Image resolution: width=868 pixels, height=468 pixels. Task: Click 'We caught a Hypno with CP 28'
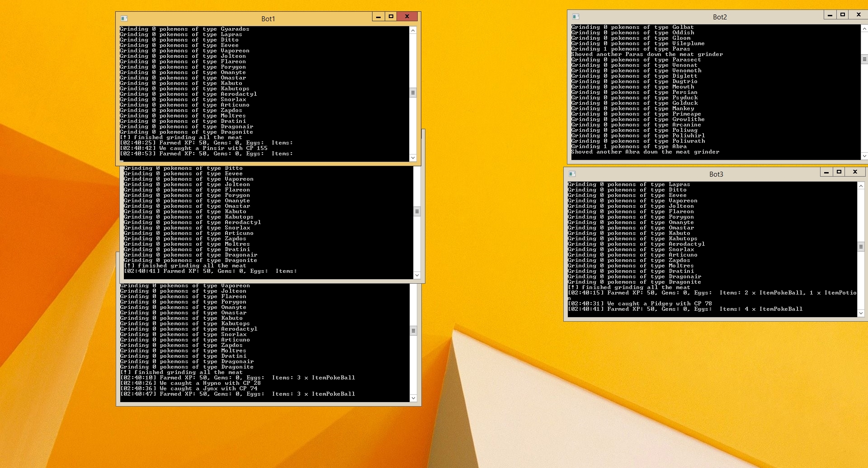coord(210,383)
